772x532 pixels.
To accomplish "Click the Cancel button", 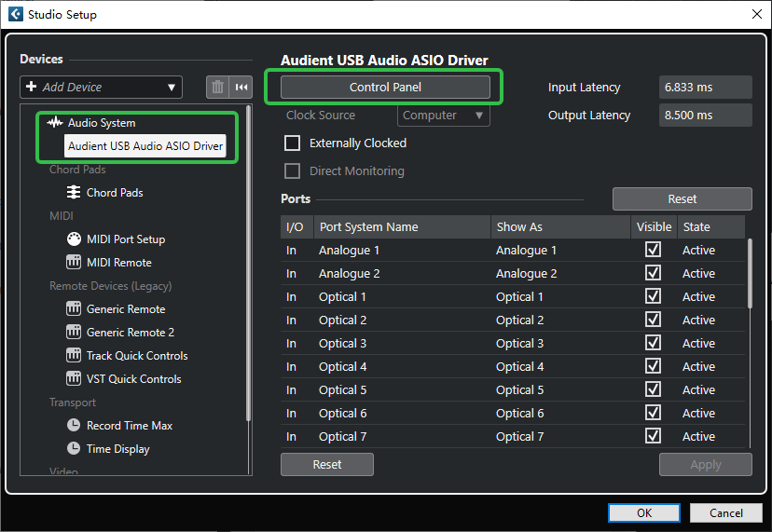I will point(725,512).
